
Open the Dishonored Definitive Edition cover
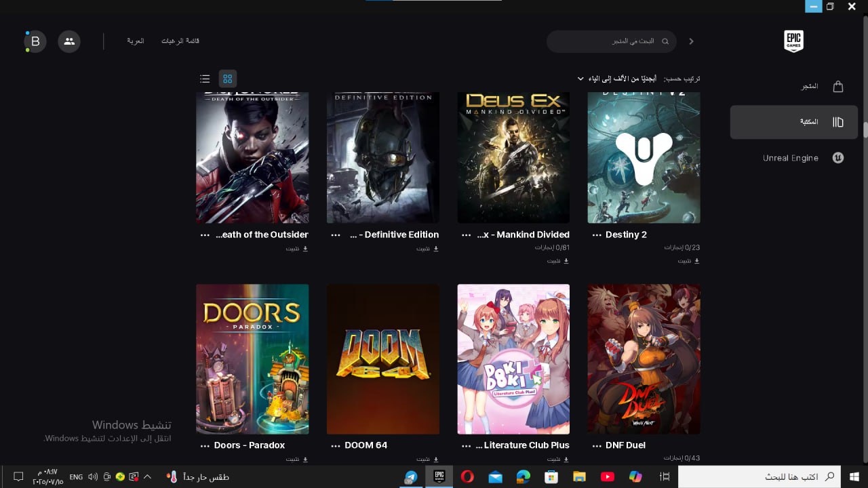[383, 158]
